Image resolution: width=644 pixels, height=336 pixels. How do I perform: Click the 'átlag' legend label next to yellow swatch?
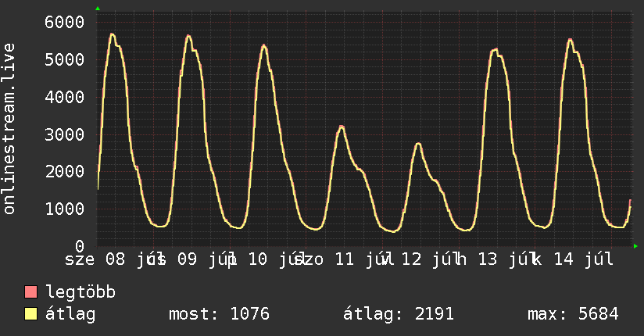[70, 314]
